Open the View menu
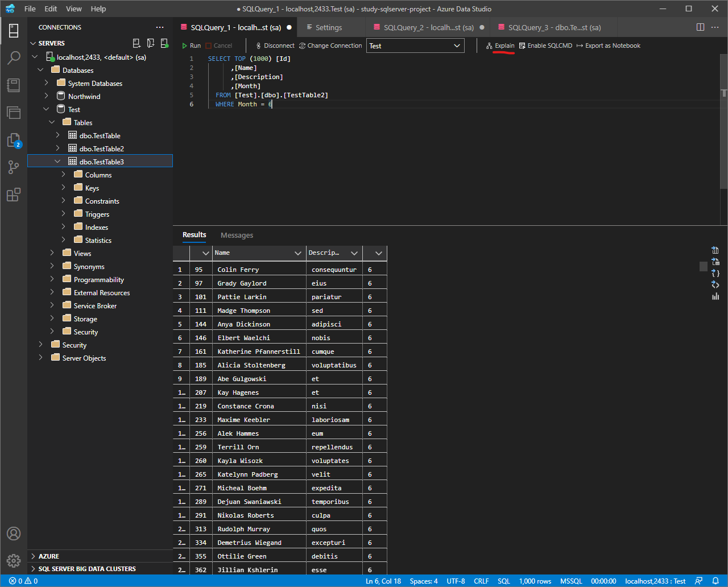 click(x=74, y=9)
